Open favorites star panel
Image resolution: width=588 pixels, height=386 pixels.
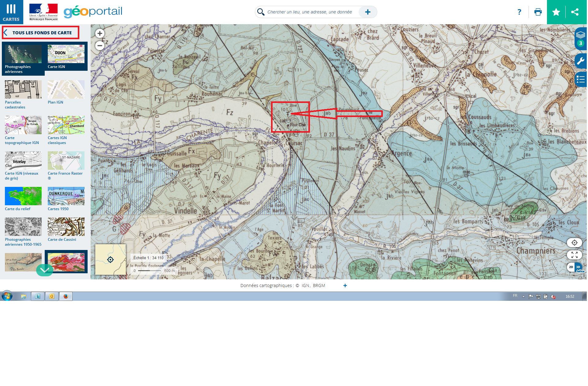556,12
